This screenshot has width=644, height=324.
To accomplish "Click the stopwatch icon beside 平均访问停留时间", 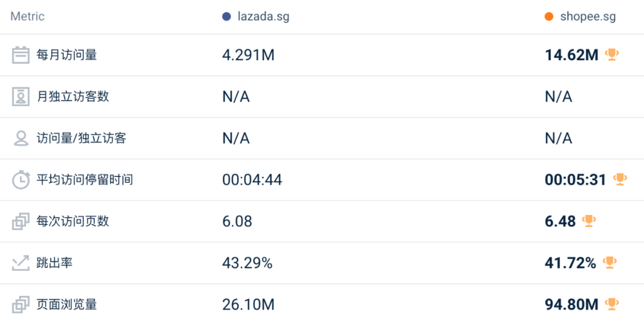I will 20,180.
